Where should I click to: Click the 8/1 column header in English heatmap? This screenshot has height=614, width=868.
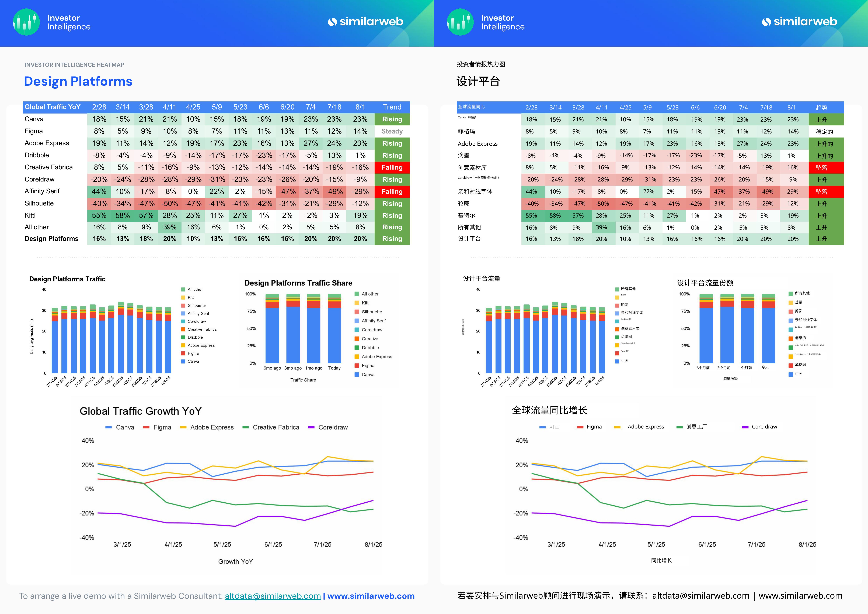(x=360, y=107)
